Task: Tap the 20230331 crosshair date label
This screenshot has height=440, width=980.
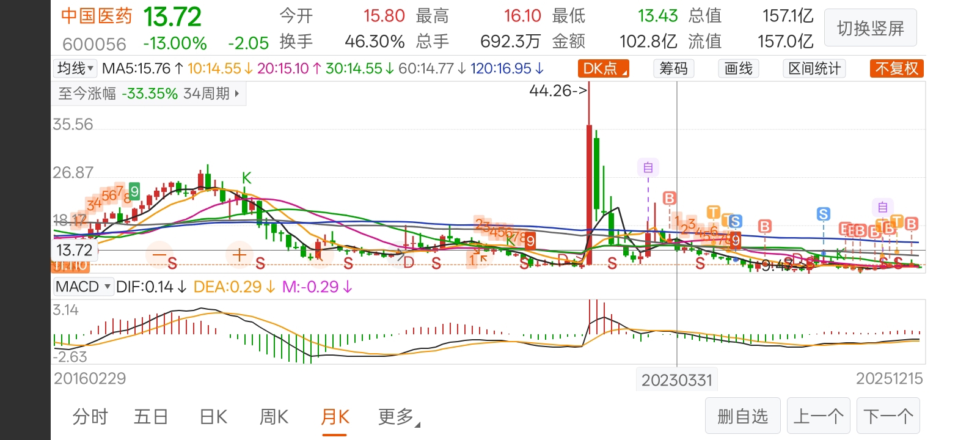Action: click(677, 380)
